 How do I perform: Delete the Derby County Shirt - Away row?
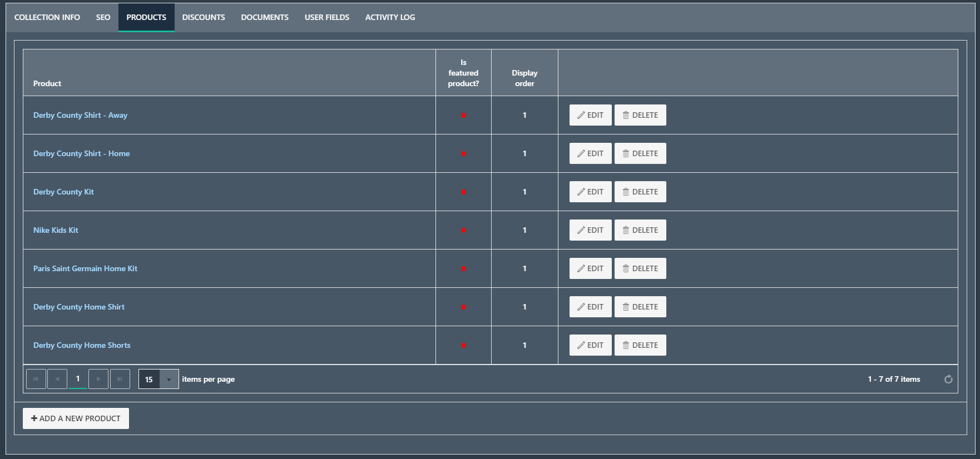coord(640,115)
